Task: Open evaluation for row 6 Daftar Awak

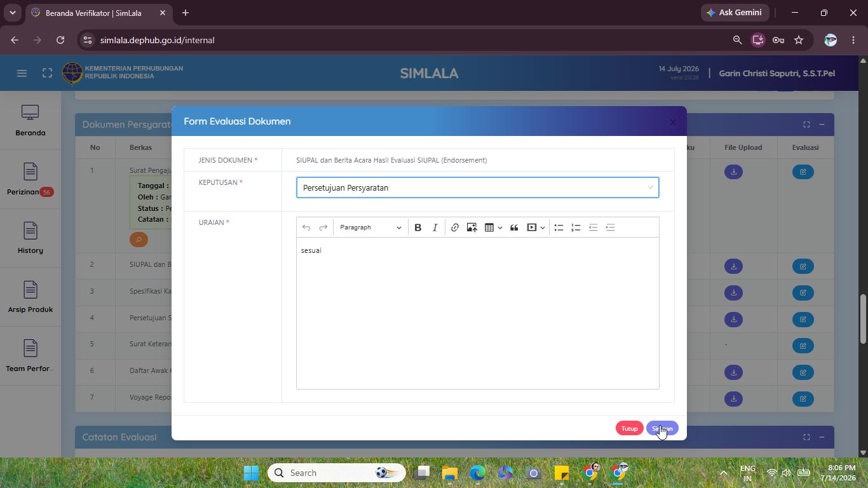Action: 803,372
